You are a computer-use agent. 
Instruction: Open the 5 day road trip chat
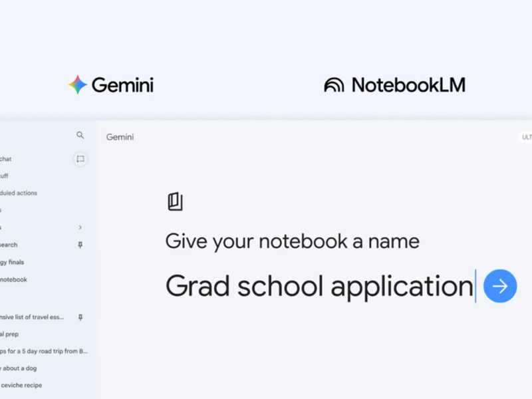(44, 351)
